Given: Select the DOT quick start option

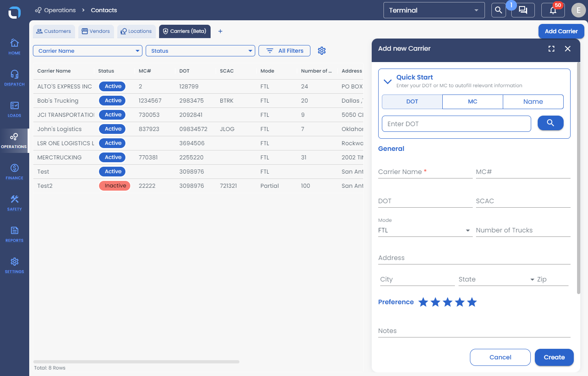Looking at the screenshot, I should click(x=412, y=102).
